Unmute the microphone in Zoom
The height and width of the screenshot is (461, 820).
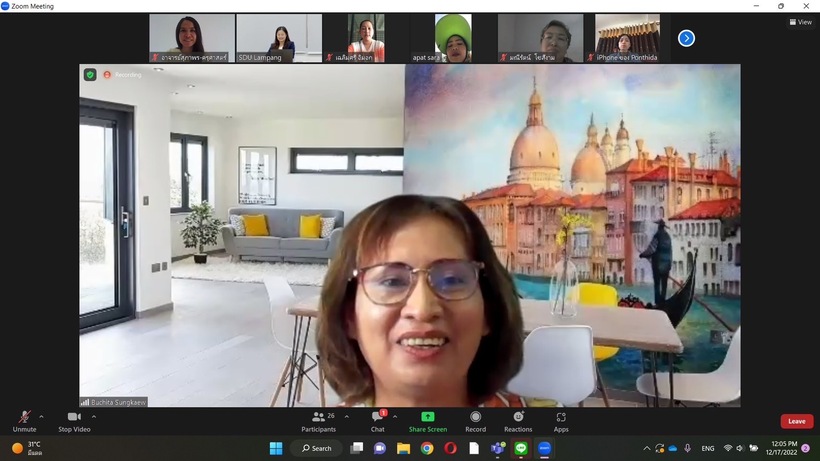pos(24,421)
